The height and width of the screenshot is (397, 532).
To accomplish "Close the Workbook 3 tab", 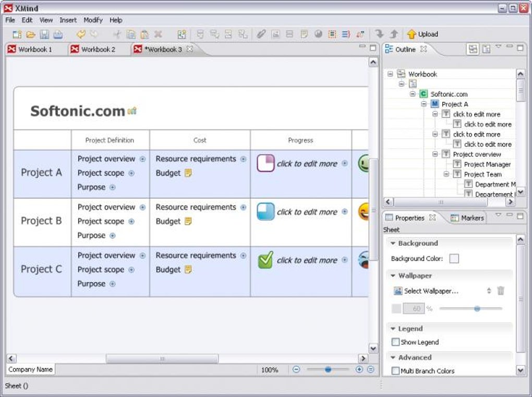I will pos(190,49).
